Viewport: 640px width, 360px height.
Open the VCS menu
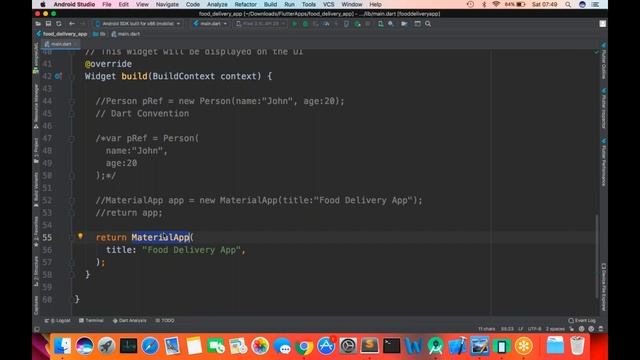[329, 4]
